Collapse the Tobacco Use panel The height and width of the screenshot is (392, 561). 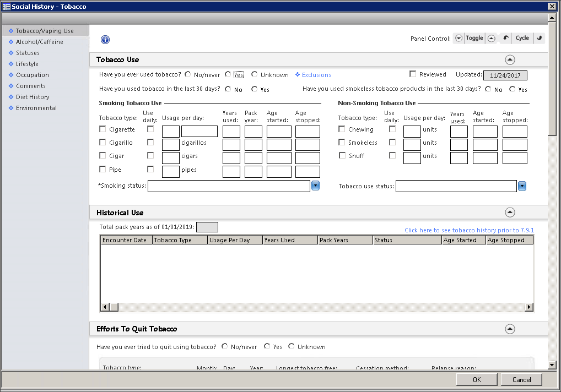click(x=510, y=59)
